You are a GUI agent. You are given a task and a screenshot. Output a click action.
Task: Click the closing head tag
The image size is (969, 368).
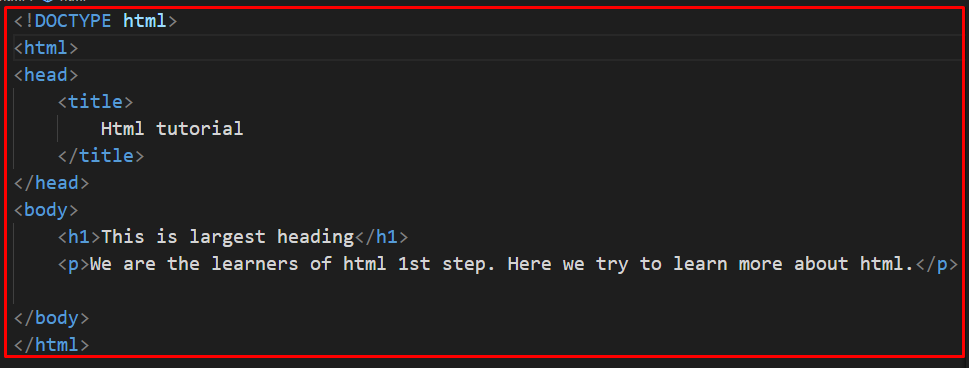pyautogui.click(x=51, y=183)
